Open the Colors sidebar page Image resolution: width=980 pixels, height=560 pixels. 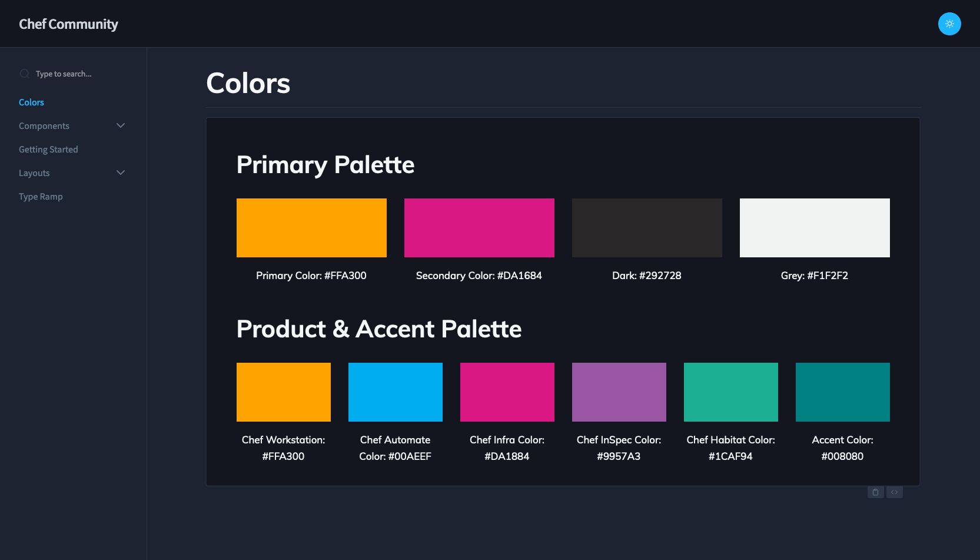coord(31,102)
